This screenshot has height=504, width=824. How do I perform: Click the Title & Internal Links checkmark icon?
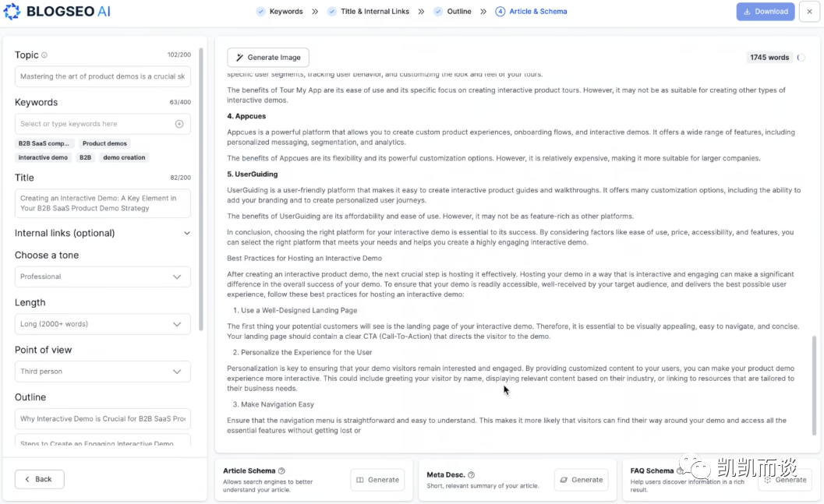331,12
